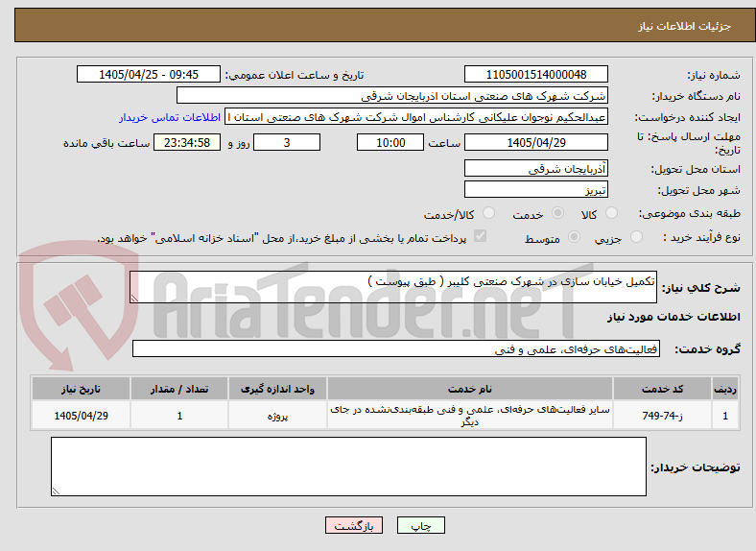Screen dimensions: 756x551
Task: Click the چاپ print button
Action: (x=421, y=525)
